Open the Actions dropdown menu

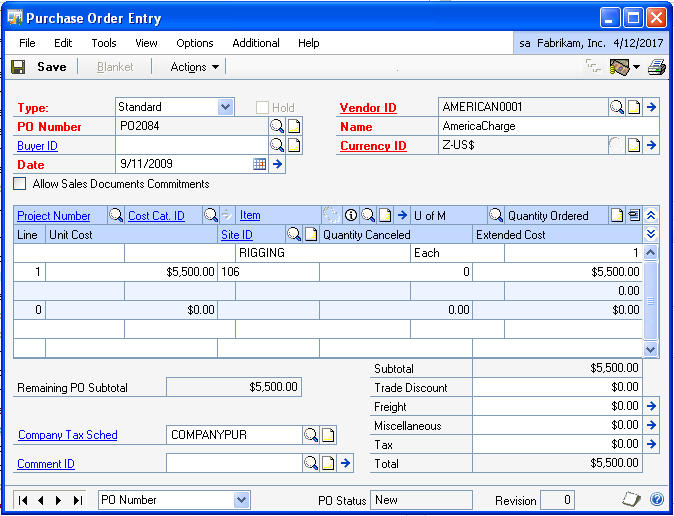tap(195, 67)
